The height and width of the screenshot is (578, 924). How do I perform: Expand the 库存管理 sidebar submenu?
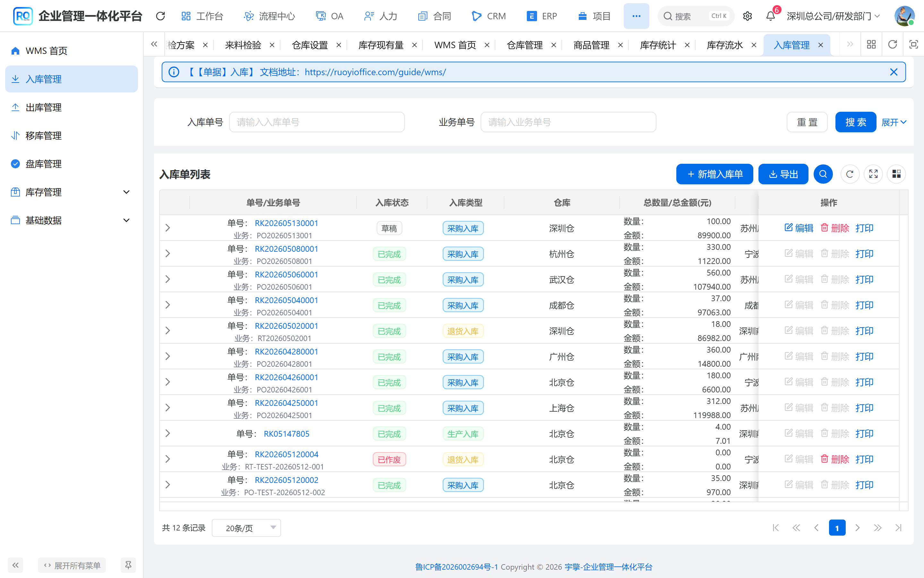pyautogui.click(x=72, y=192)
